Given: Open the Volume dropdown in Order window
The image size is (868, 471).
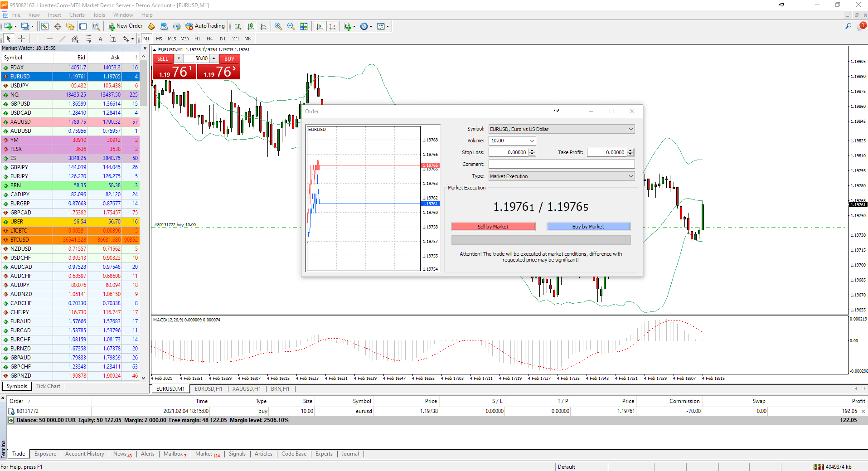Looking at the screenshot, I should click(x=531, y=141).
